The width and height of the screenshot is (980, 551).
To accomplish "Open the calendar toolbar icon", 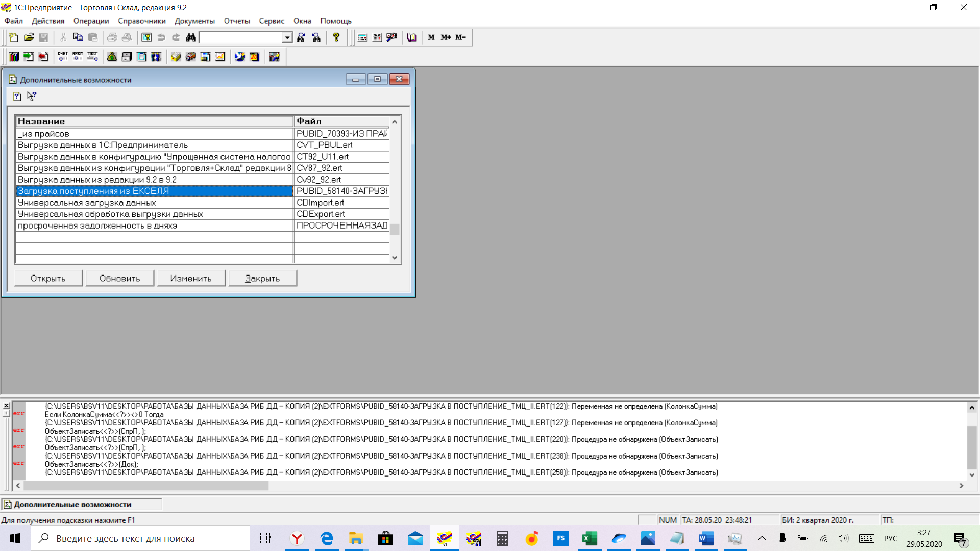I will point(377,37).
